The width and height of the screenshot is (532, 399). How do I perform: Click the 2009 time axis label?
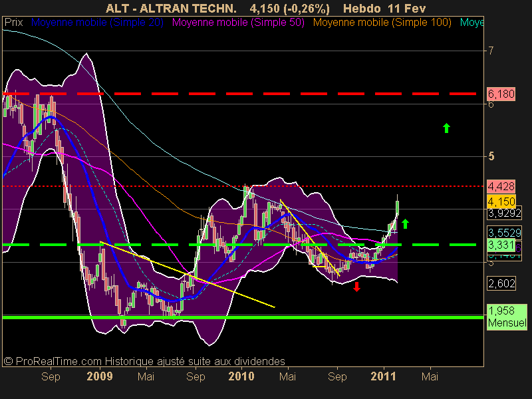click(x=99, y=376)
